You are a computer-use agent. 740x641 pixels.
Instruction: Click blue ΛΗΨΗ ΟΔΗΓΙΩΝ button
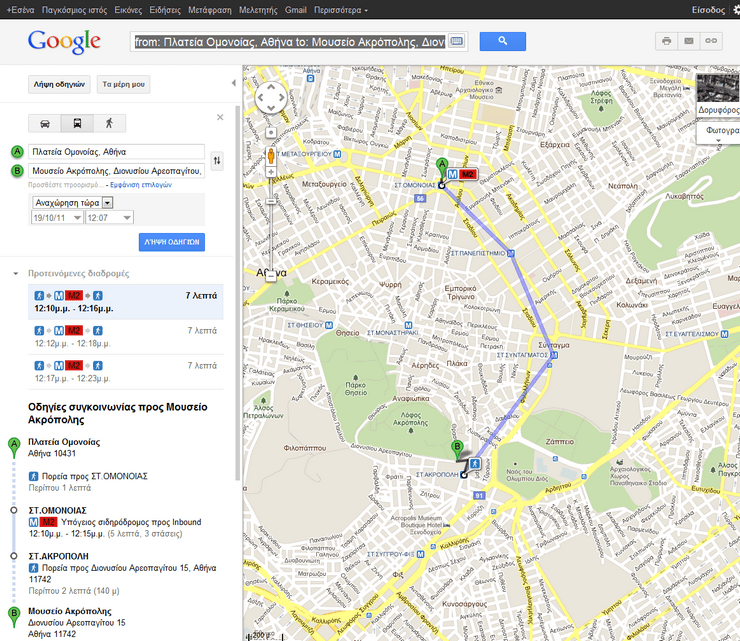(x=172, y=242)
